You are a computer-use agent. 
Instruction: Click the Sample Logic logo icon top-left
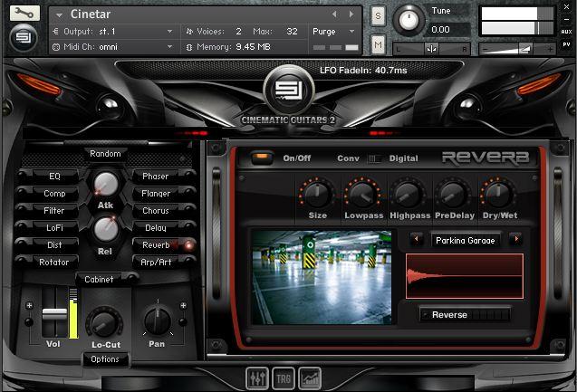tap(24, 39)
